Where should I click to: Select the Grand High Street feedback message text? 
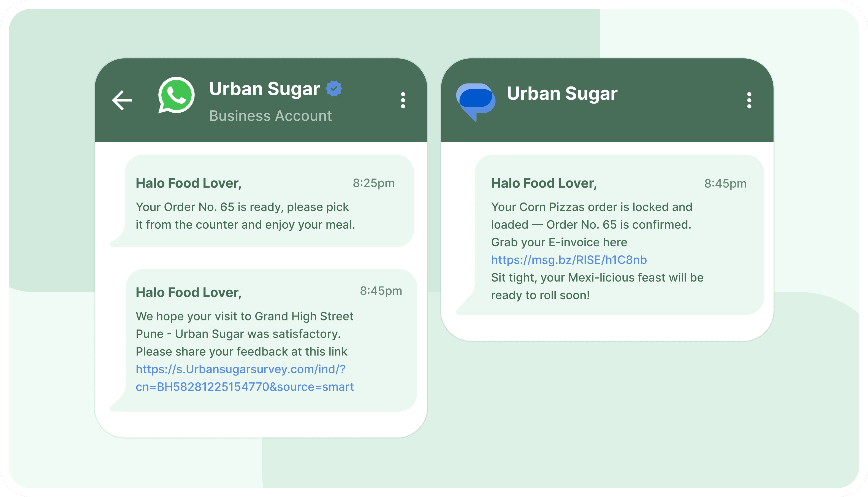[x=244, y=334]
